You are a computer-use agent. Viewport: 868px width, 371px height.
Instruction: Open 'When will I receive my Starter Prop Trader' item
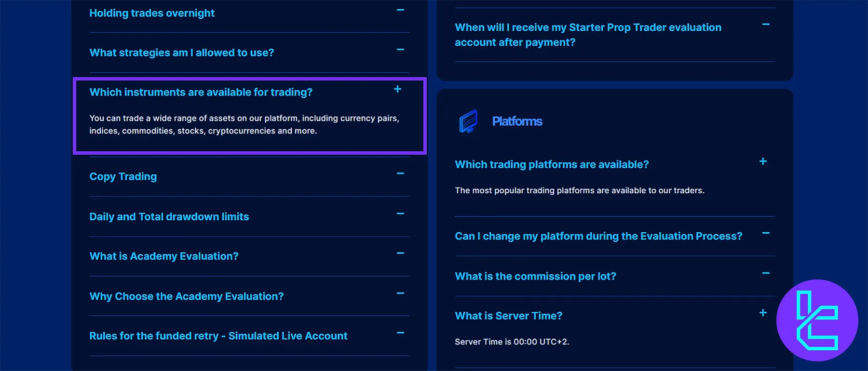pos(588,35)
